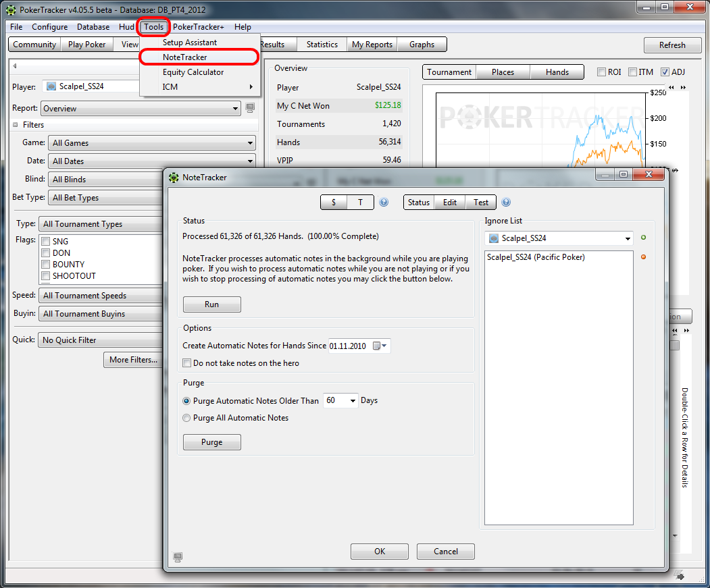This screenshot has height=588, width=710.
Task: Enable Do not take notes on the hero
Action: point(186,363)
